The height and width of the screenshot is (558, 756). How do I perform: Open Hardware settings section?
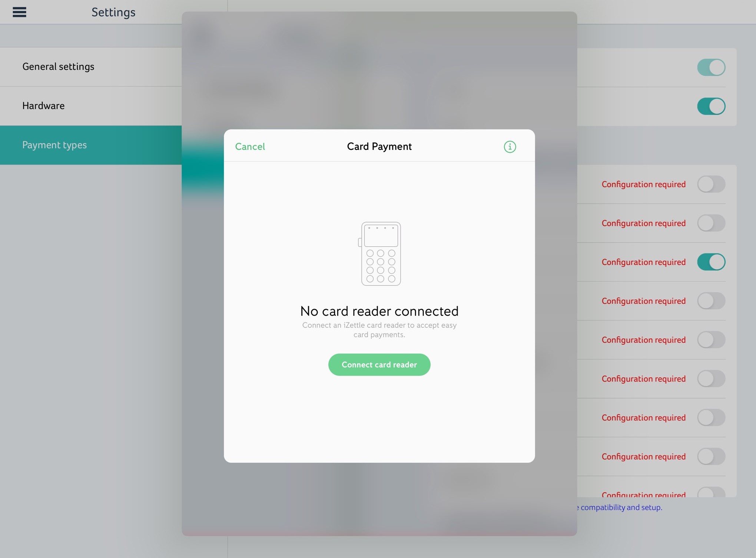[43, 106]
